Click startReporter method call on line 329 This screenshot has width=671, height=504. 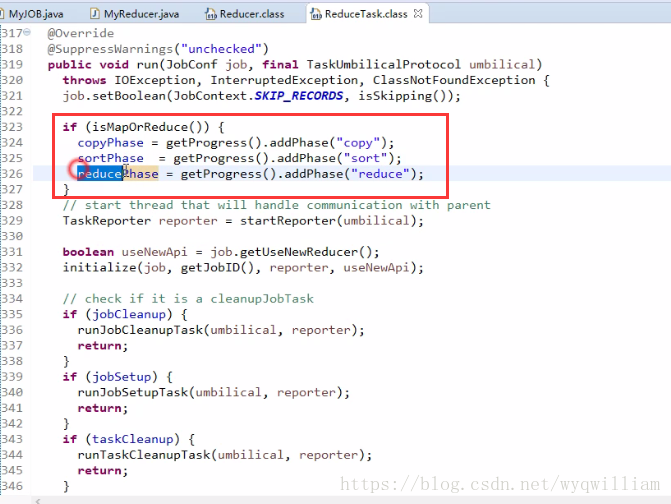pyautogui.click(x=288, y=220)
